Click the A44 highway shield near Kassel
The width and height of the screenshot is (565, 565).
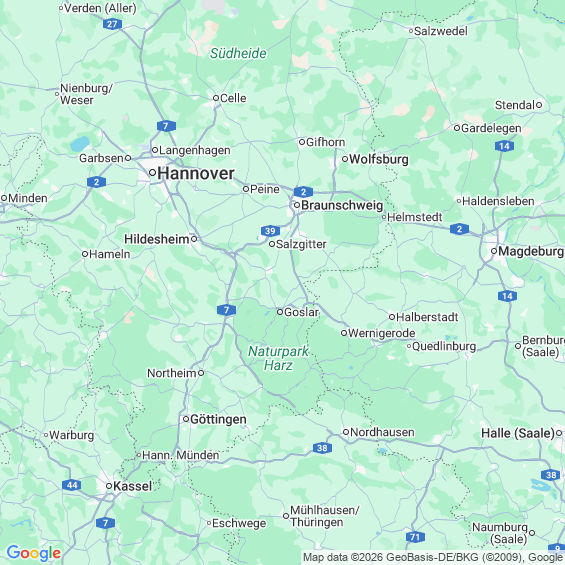[x=71, y=485]
